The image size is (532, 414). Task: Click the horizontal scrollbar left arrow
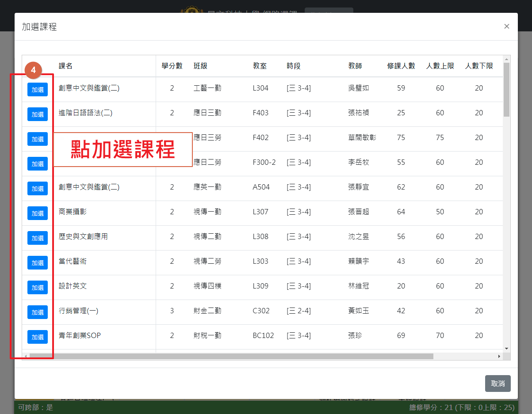(x=26, y=356)
